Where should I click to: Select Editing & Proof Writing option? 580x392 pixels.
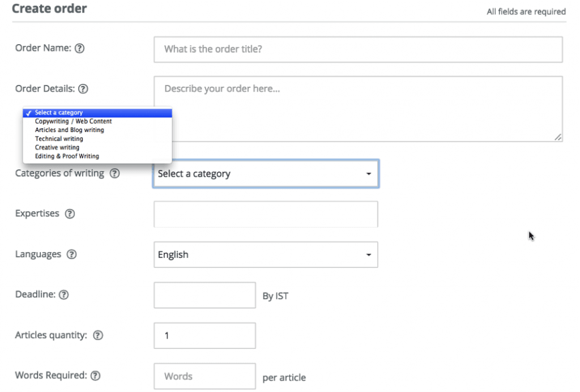pyautogui.click(x=97, y=156)
